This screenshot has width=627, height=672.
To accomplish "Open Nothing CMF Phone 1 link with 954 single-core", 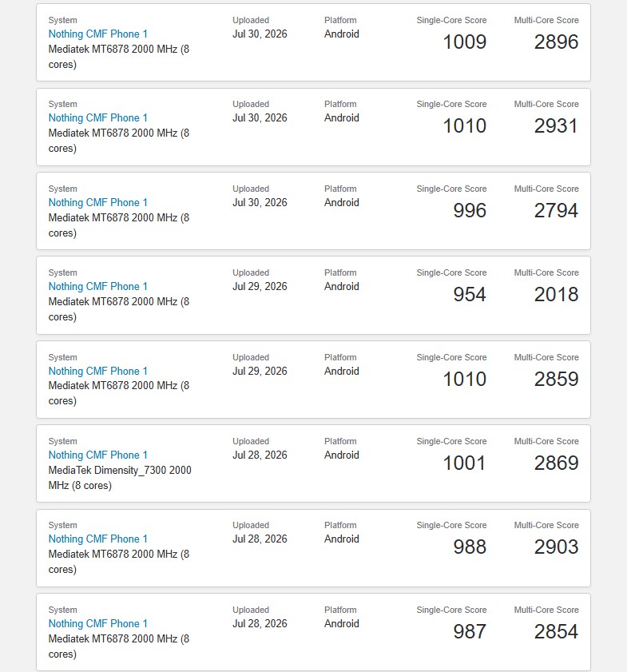I will click(97, 286).
